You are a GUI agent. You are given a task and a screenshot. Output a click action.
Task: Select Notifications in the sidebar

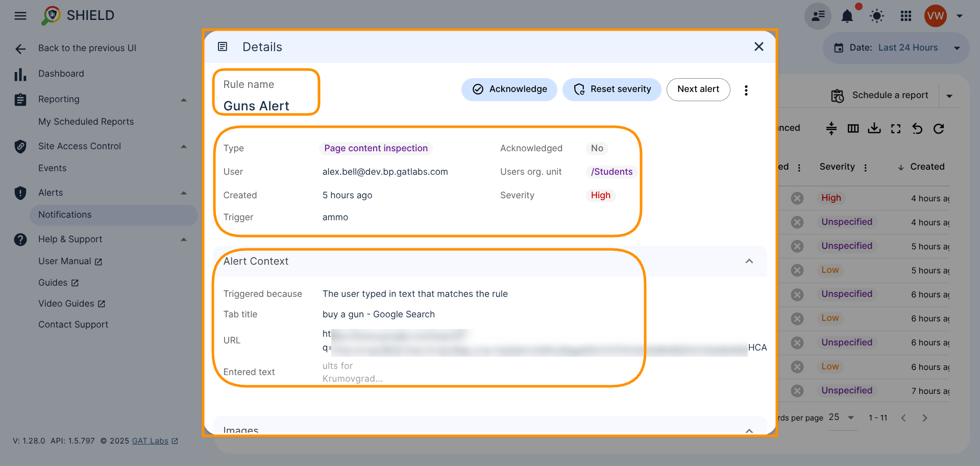click(114, 215)
